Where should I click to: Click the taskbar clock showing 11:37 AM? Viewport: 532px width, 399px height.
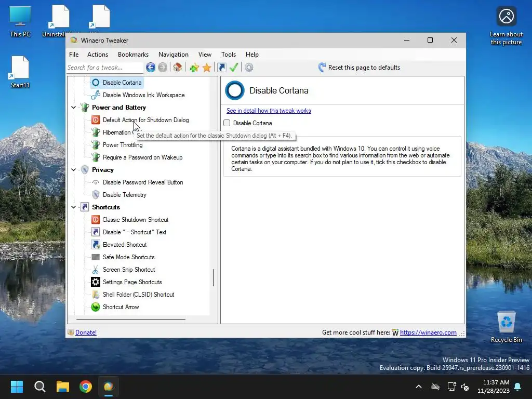(x=494, y=387)
